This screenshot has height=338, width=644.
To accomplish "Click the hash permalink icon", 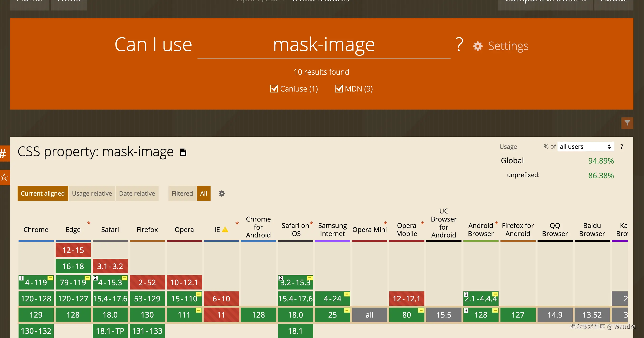I will (4, 154).
